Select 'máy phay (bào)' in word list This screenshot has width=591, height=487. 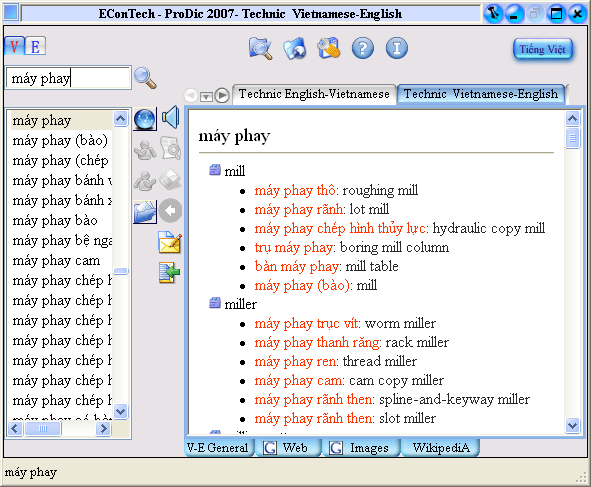click(61, 141)
